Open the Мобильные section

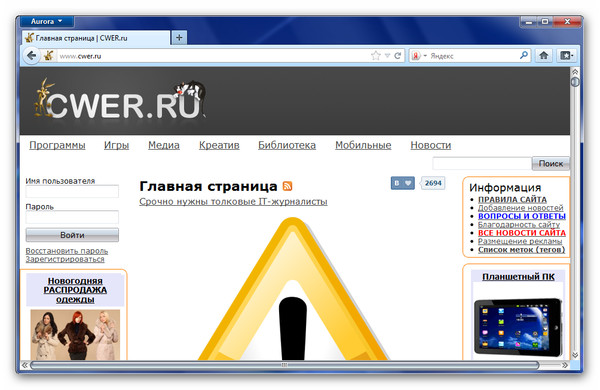pyautogui.click(x=363, y=145)
